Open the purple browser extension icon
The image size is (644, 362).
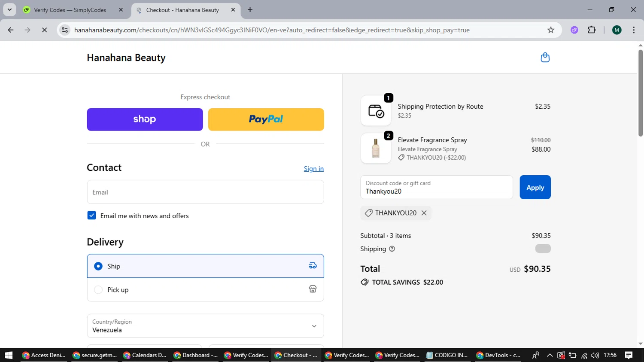pyautogui.click(x=574, y=30)
